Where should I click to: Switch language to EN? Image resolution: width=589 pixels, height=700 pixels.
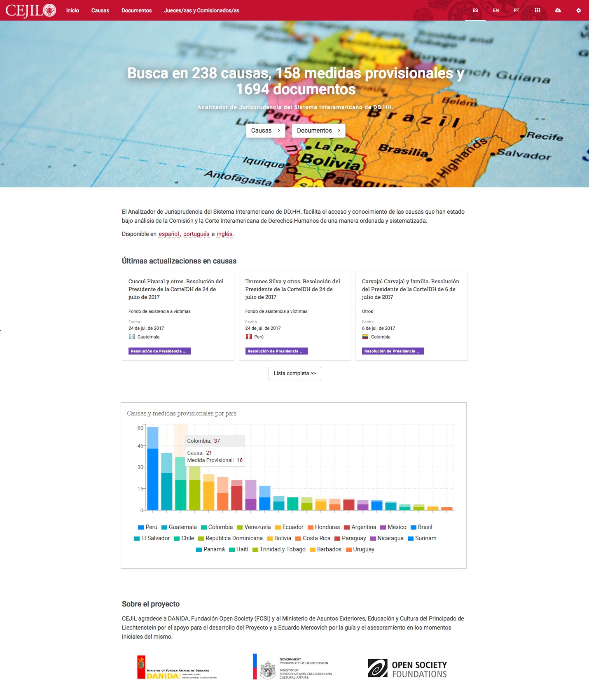[496, 10]
